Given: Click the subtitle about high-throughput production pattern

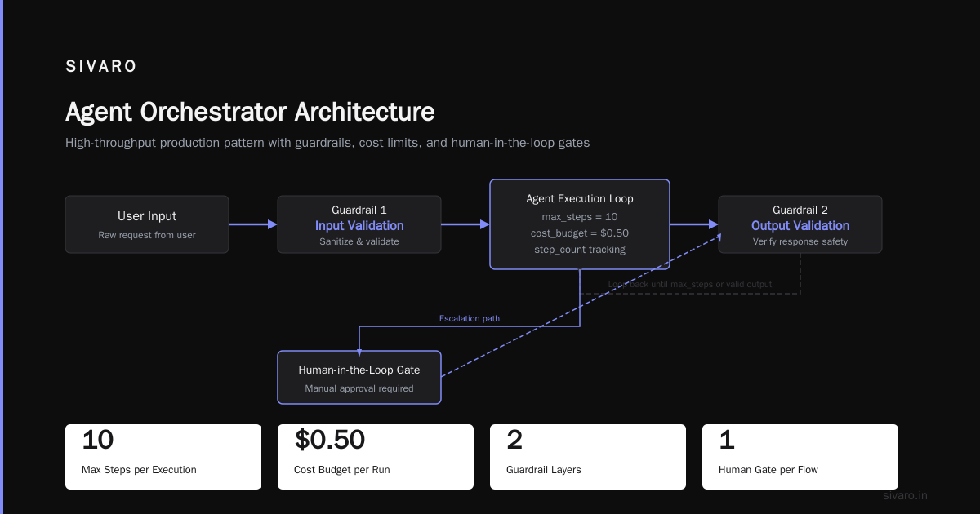Looking at the screenshot, I should pyautogui.click(x=327, y=143).
